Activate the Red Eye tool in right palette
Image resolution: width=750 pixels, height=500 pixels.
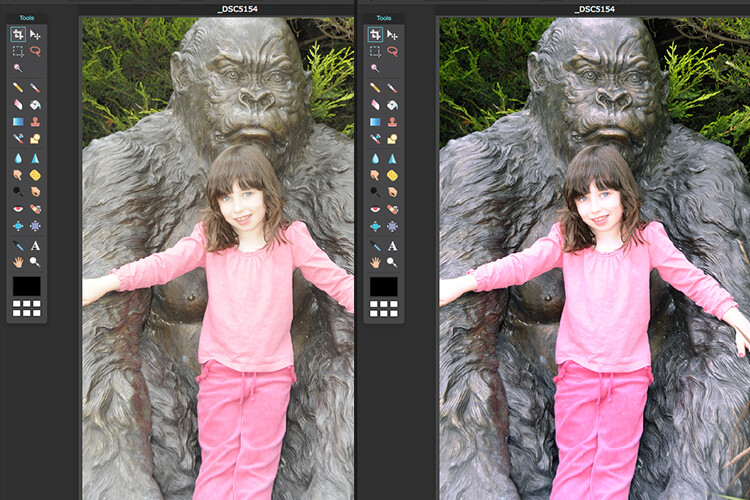(x=375, y=209)
